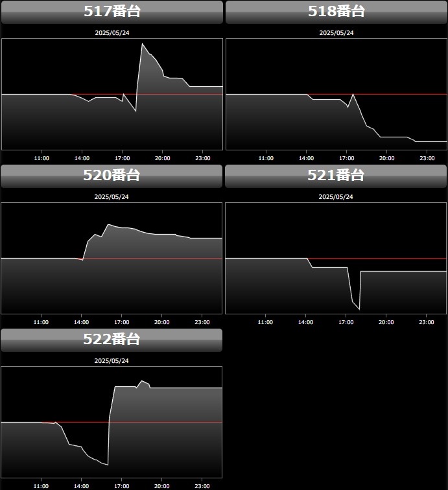Click the 11:00 label on the 517番台 chart

(41, 157)
